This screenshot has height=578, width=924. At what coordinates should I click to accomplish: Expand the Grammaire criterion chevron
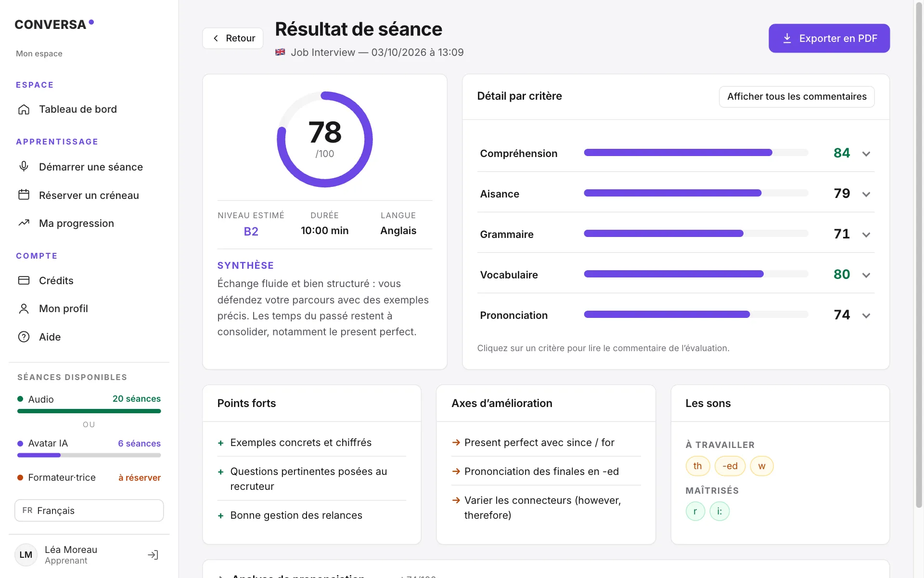tap(866, 235)
